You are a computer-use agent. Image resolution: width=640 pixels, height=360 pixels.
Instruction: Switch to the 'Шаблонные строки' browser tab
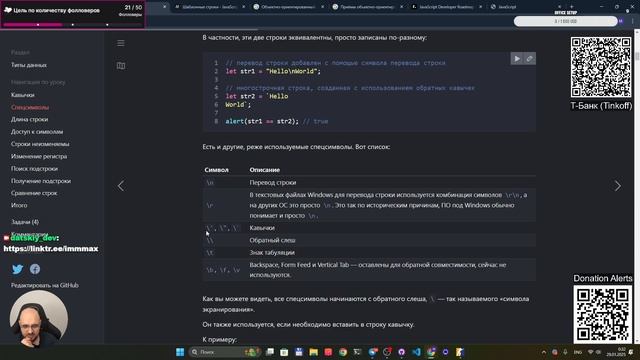pos(209,7)
